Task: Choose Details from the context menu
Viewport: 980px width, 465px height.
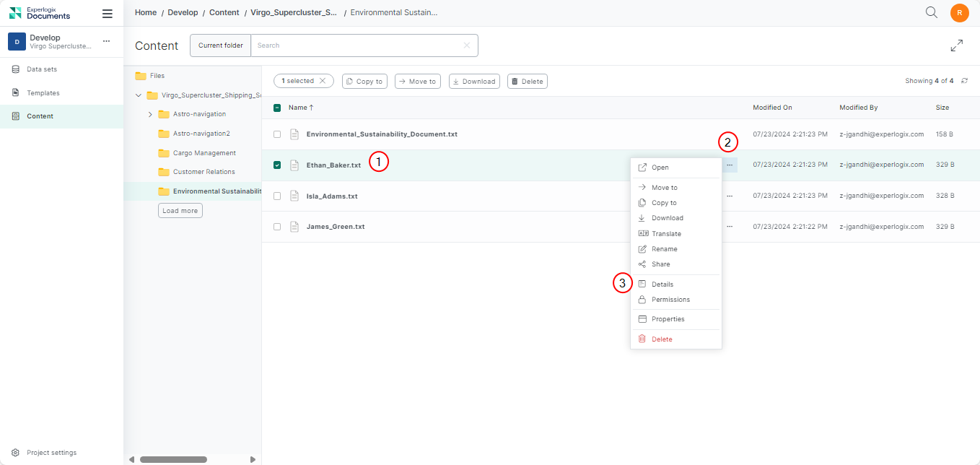Action: click(x=662, y=284)
